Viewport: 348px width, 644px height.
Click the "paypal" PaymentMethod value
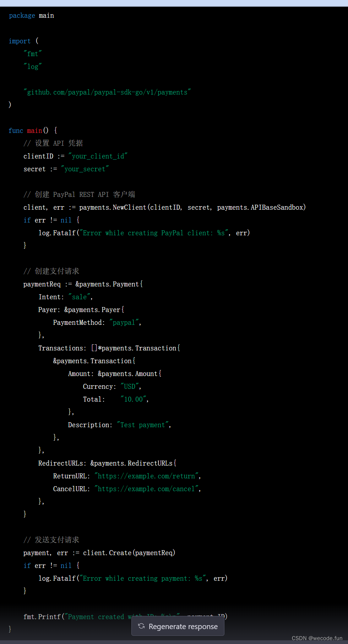[124, 323]
